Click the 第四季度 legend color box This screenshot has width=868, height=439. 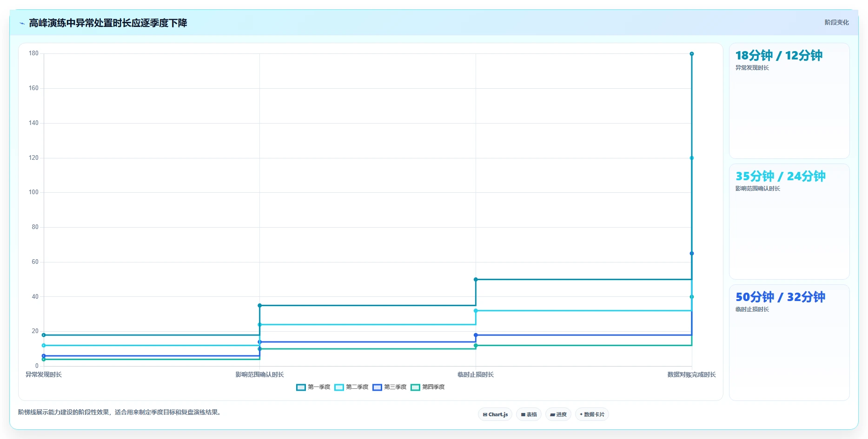click(x=415, y=387)
